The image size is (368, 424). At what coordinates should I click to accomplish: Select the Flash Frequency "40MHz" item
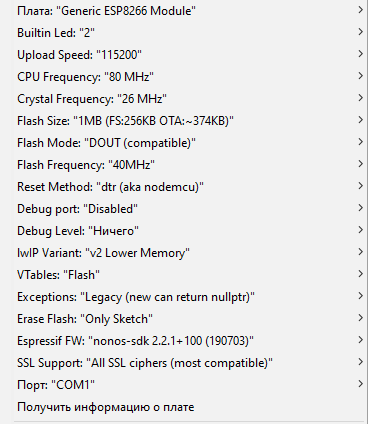pyautogui.click(x=190, y=165)
